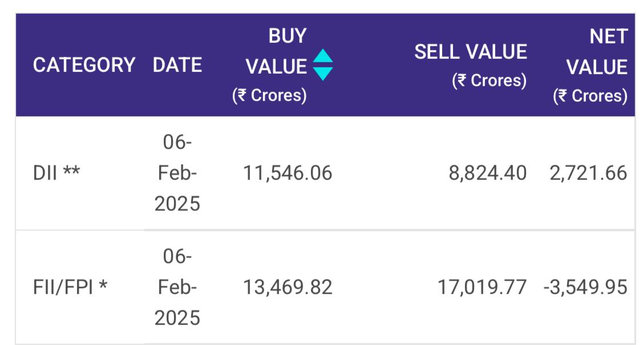Viewport: 644px width, 345px height.
Task: Click the DII buy value 11,546.06
Action: coord(287,173)
